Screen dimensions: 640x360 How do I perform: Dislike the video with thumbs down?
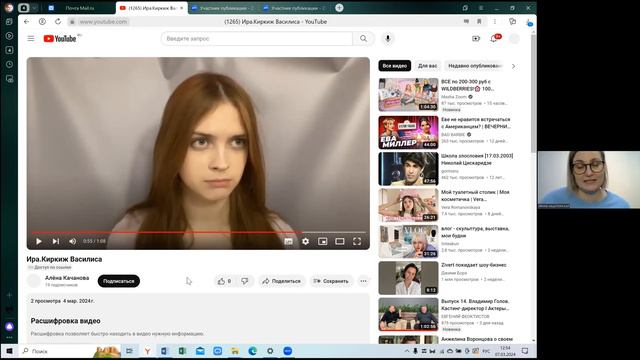244,281
